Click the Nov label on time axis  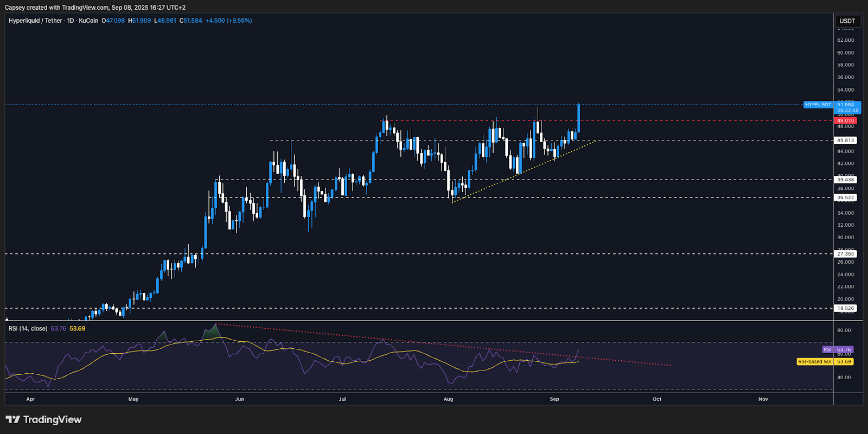coord(763,399)
